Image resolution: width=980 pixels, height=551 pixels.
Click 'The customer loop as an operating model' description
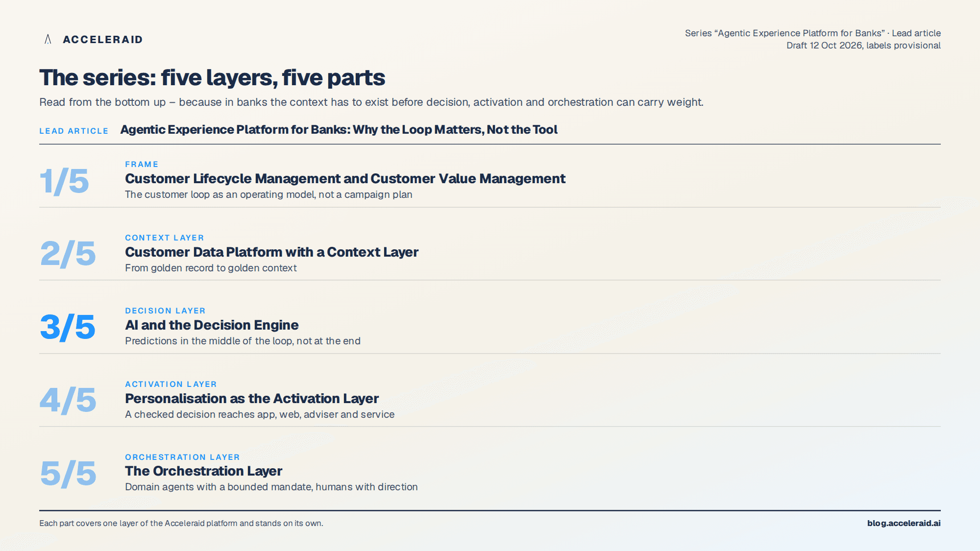[269, 194]
